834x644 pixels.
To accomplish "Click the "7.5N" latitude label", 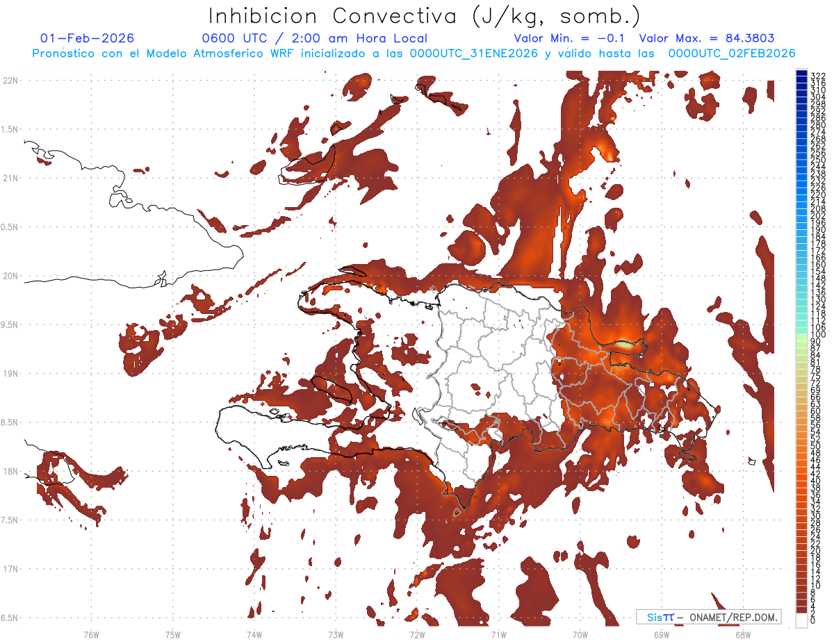I will [10, 520].
